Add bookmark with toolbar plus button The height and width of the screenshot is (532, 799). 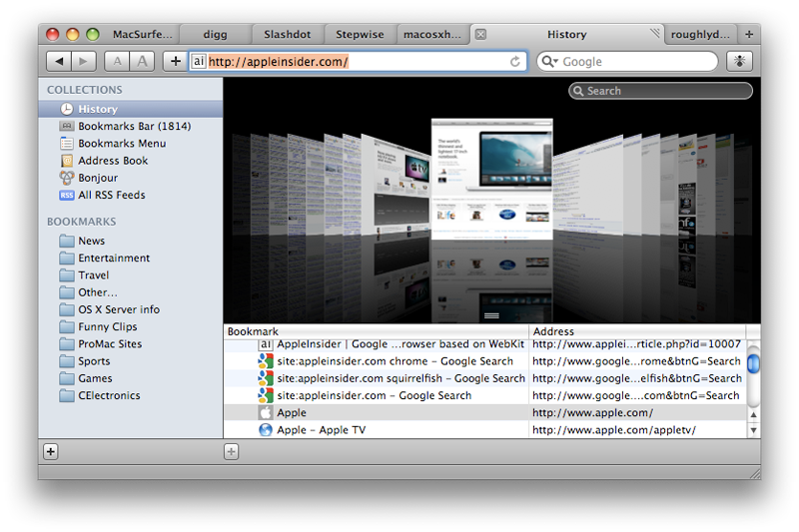point(176,62)
